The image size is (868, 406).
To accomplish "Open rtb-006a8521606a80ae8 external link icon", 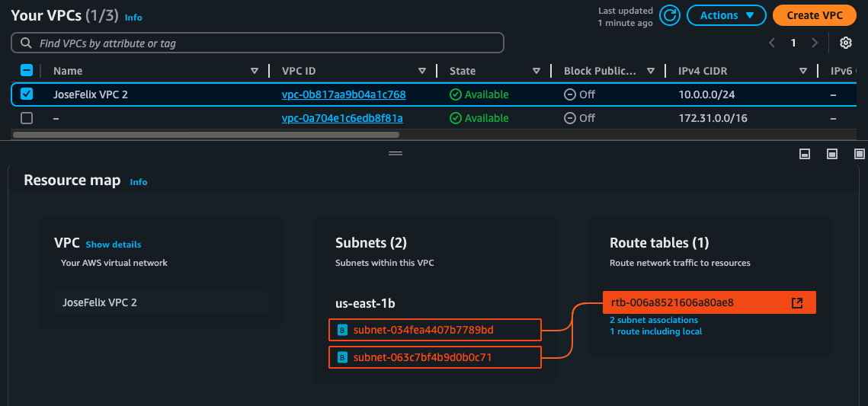I will point(796,302).
